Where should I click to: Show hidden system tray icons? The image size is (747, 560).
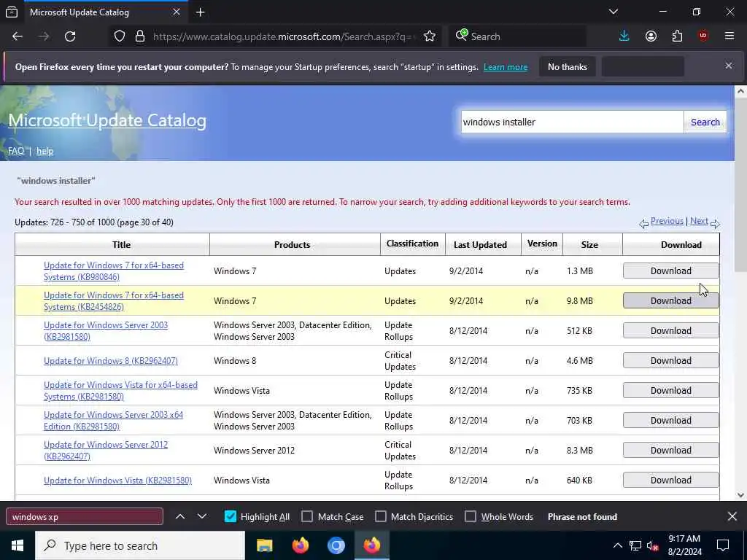point(617,545)
